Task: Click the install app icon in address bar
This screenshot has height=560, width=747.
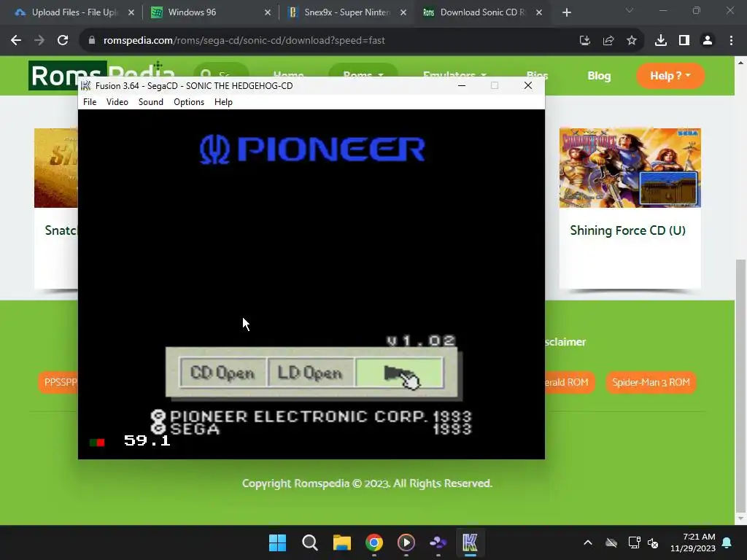Action: coord(584,41)
